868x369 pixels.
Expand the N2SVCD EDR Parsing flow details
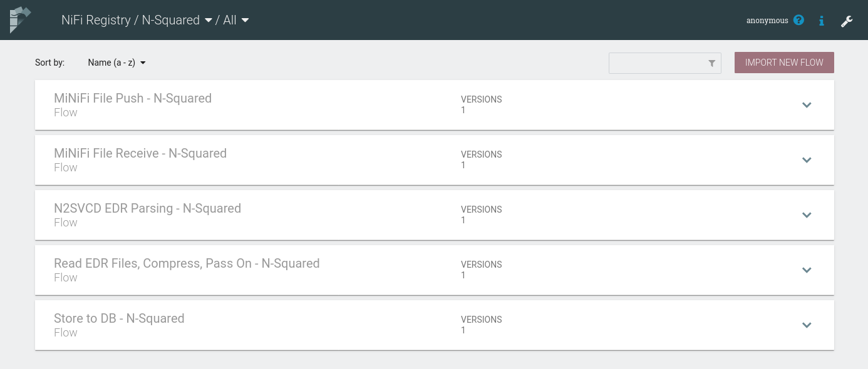(x=807, y=215)
